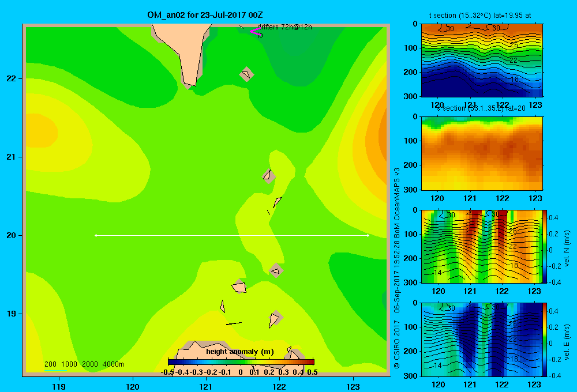Click longitude label '123' below main map
The height and width of the screenshot is (392, 577).
pos(353,386)
